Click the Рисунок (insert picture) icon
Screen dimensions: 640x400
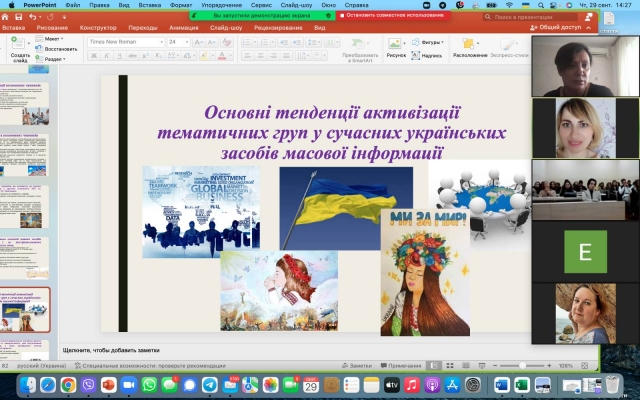pos(395,43)
